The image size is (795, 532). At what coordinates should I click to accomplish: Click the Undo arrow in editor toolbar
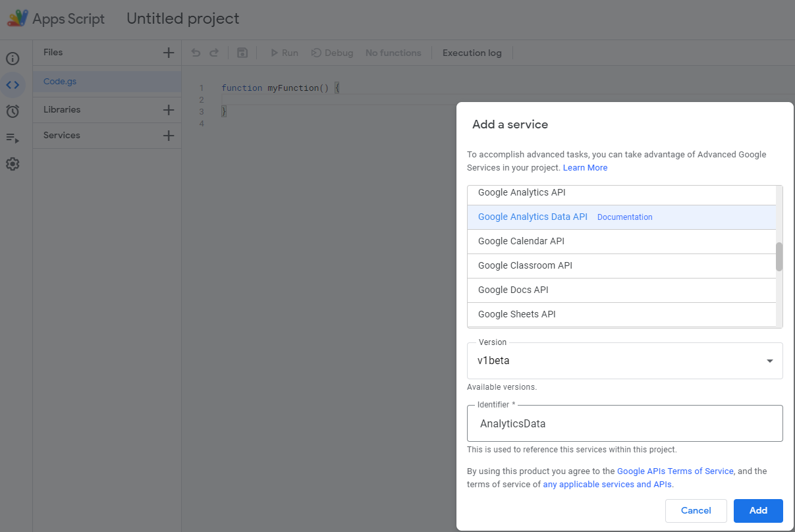[196, 53]
